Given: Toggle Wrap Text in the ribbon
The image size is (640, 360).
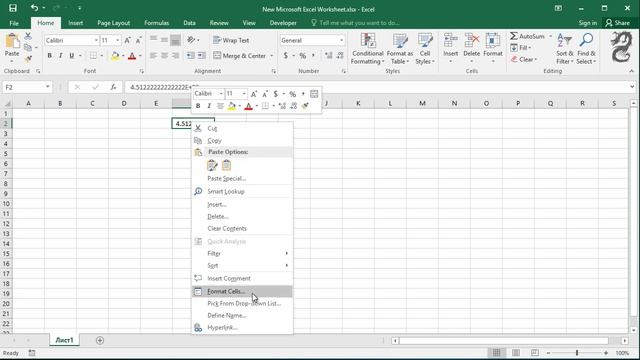Looking at the screenshot, I should coord(231,40).
